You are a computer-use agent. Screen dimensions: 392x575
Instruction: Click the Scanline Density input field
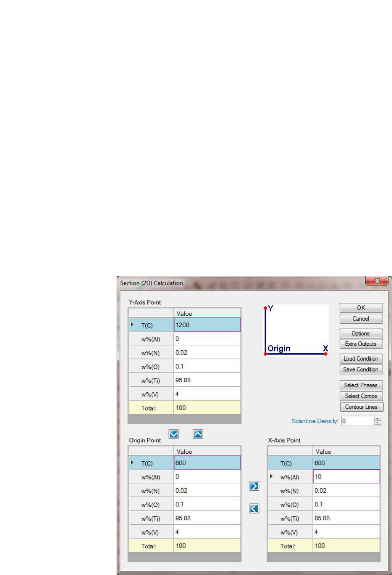coord(357,421)
